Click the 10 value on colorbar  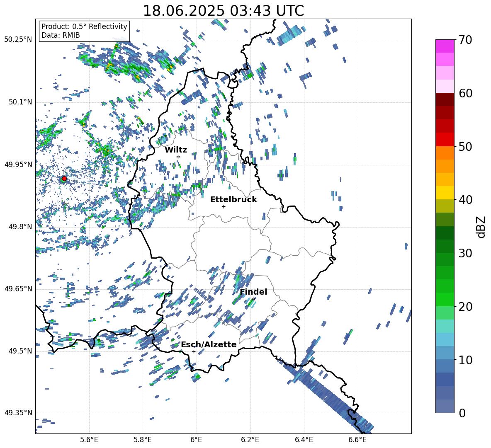[465, 360]
